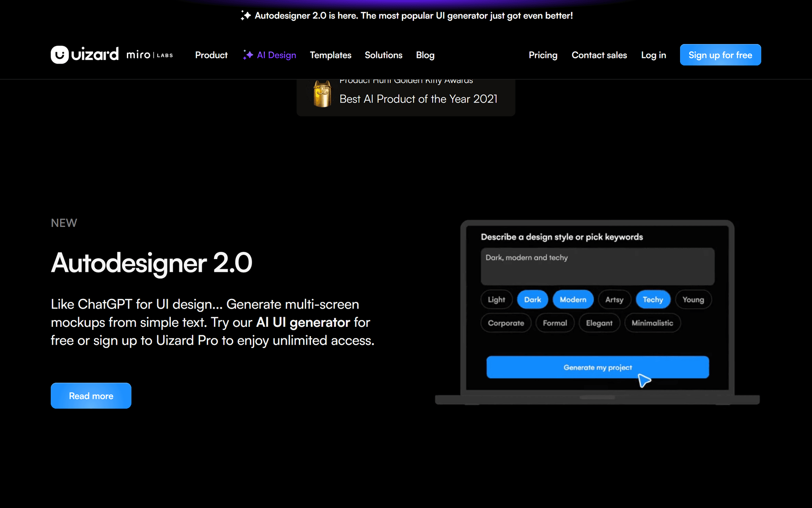The image size is (812, 508).
Task: Click the announcement banner sparkle icon
Action: (245, 16)
